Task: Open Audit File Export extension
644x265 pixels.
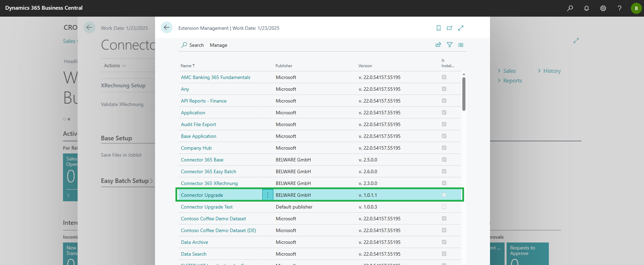Action: (x=198, y=124)
